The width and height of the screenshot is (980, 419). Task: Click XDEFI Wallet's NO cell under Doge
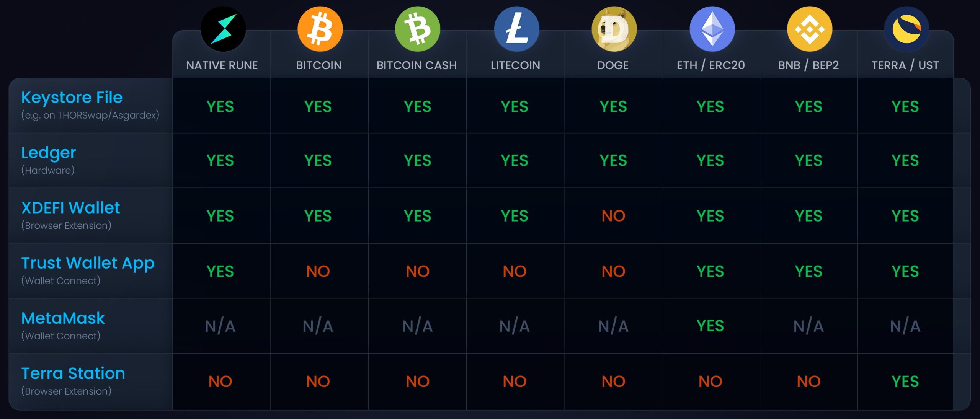point(613,216)
